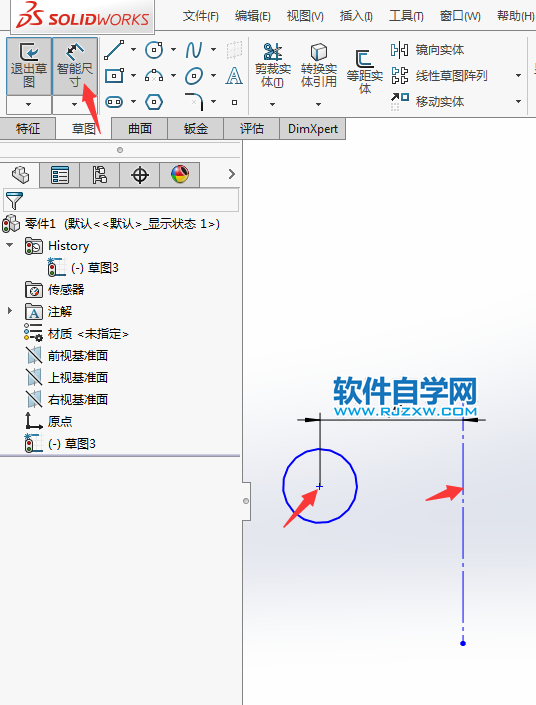The image size is (536, 705).
Task: Open the Line tool dropdown arrow
Action: (x=134, y=50)
